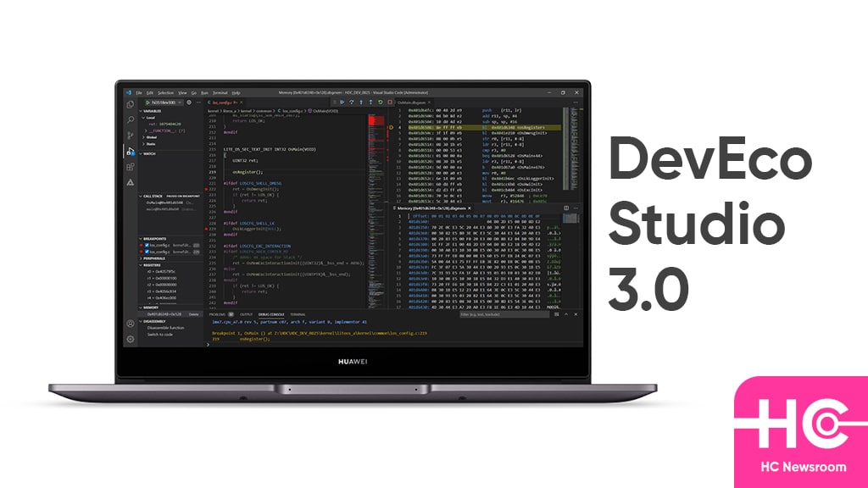Open more actions for the disassembly editor group
Viewport: 868px width, 488px height.
pos(576,103)
